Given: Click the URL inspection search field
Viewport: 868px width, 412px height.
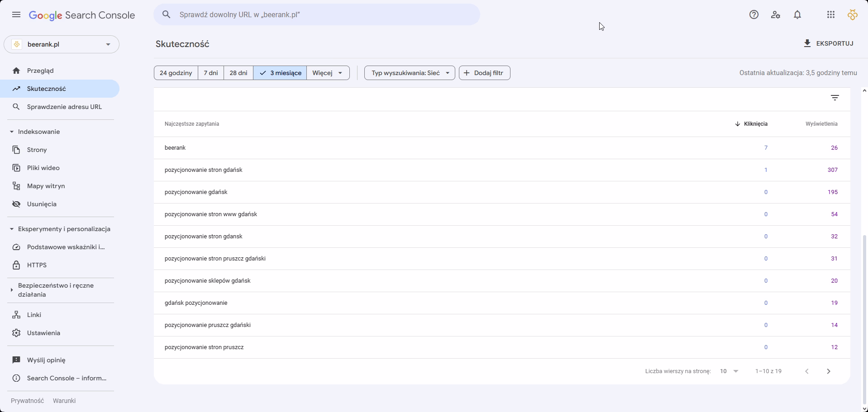Looking at the screenshot, I should click(317, 14).
